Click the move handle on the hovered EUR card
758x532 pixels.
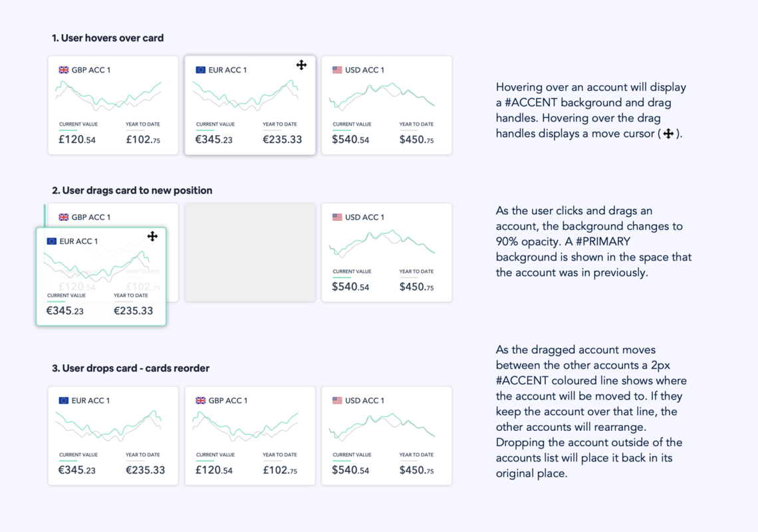tap(301, 65)
